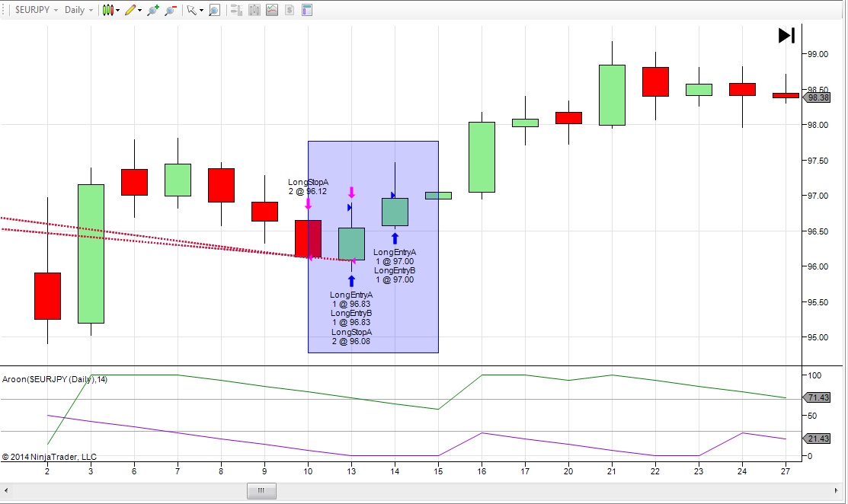
Task: Click the 'LongStopA 2 @ 96.08' annotation
Action: coord(351,337)
